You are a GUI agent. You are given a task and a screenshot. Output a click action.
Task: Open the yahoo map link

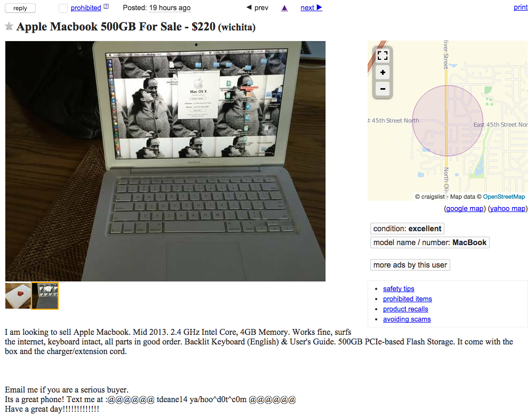[x=507, y=208]
